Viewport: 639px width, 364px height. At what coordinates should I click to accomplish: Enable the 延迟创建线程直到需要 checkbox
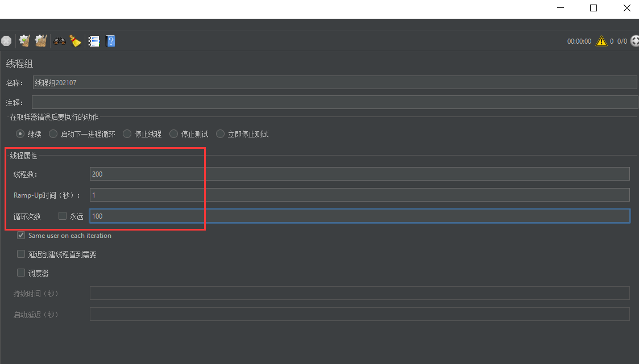click(21, 254)
